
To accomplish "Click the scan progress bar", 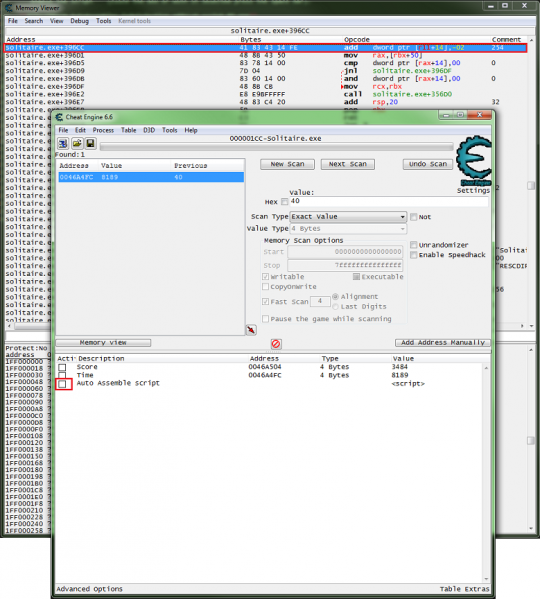I will [276, 147].
